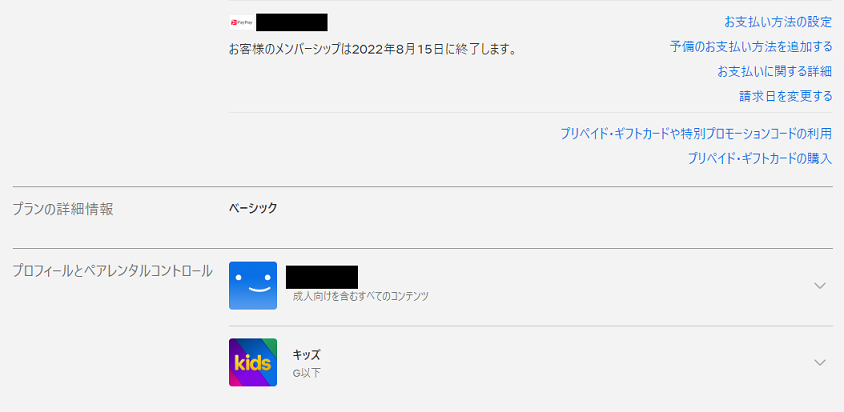Viewport: 844px width, 412px height.
Task: Click the G以下 maturity rating text
Action: pyautogui.click(x=306, y=373)
